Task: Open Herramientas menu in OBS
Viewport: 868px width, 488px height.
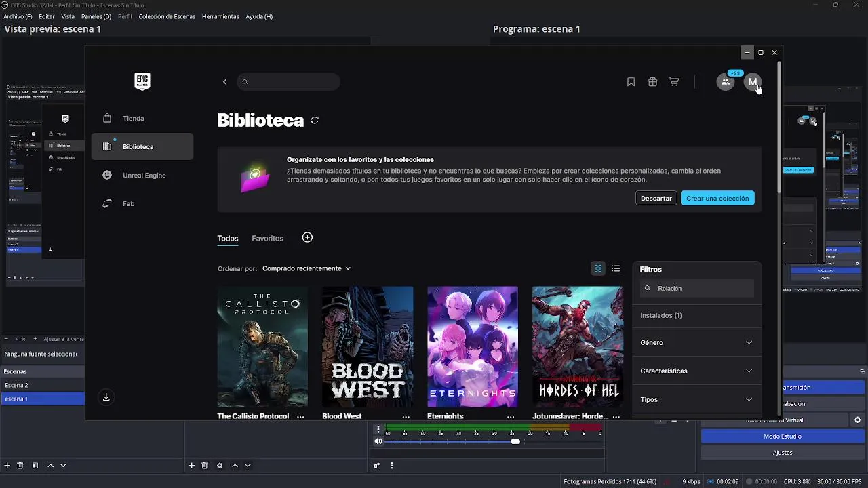Action: (220, 16)
